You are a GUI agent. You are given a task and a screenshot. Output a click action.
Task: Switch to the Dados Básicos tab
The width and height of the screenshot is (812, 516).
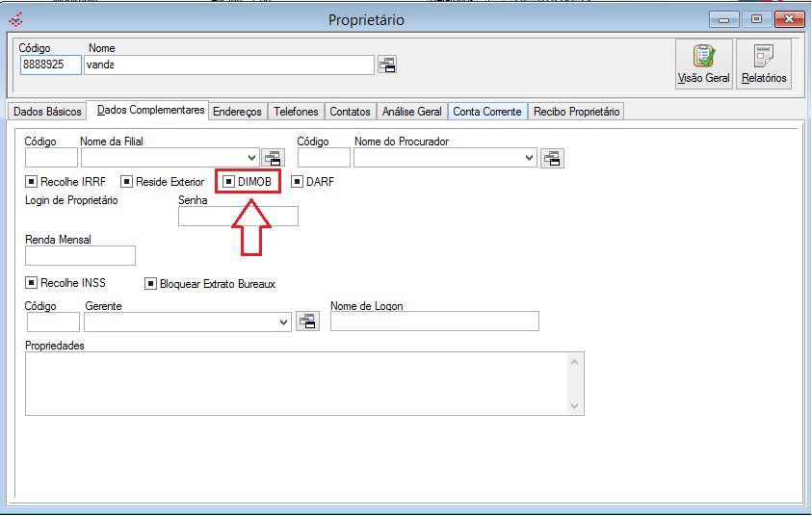click(47, 112)
